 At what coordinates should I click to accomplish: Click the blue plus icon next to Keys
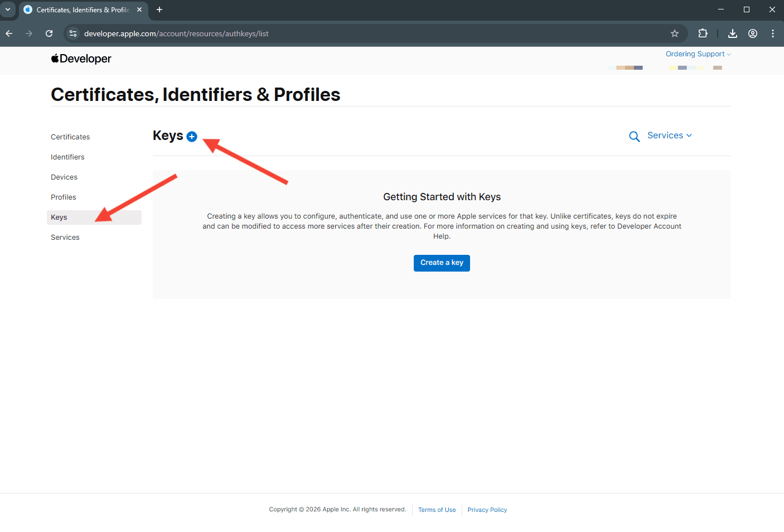192,137
